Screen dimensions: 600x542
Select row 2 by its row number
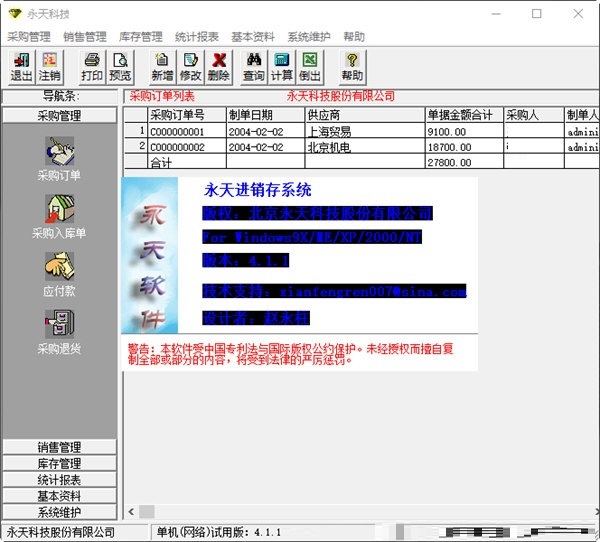pyautogui.click(x=136, y=146)
